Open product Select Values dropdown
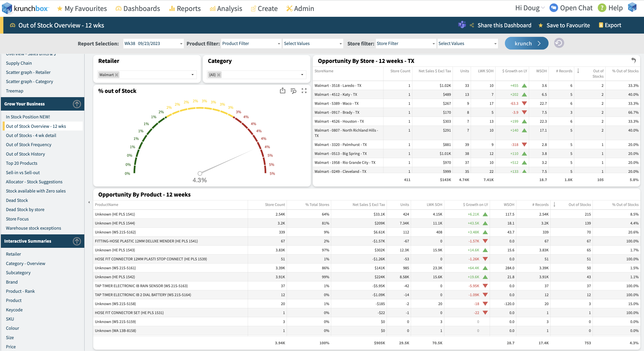This screenshot has height=351, width=644. 313,44
